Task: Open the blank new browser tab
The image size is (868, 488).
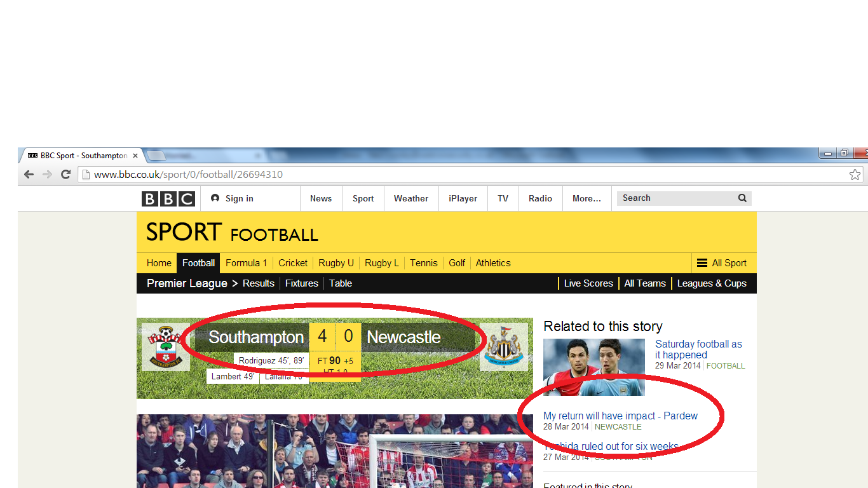Action: (156, 156)
